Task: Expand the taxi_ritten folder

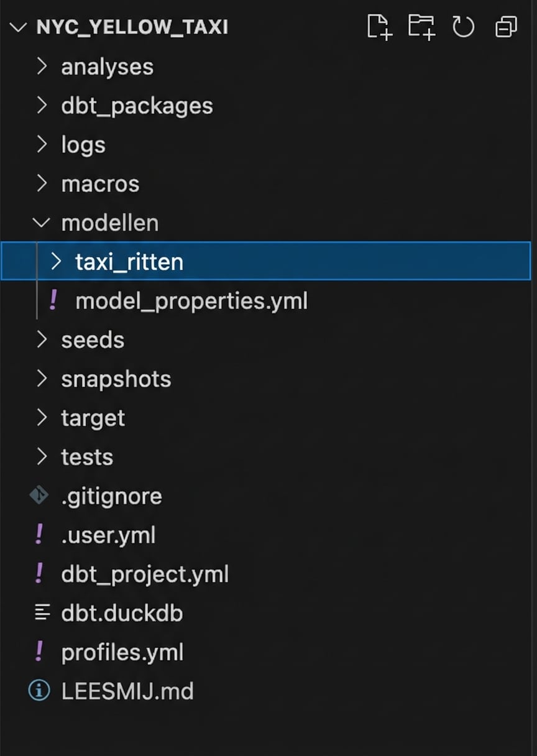Action: (56, 262)
